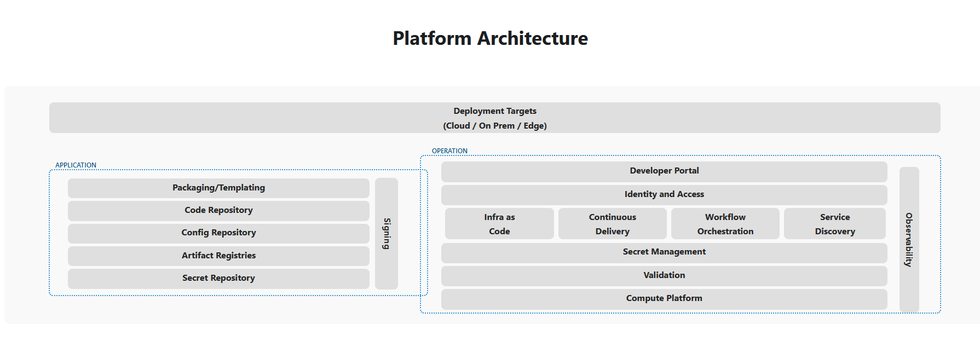Click the vertical Observability block
Image resolution: width=980 pixels, height=347 pixels.
pos(909,239)
